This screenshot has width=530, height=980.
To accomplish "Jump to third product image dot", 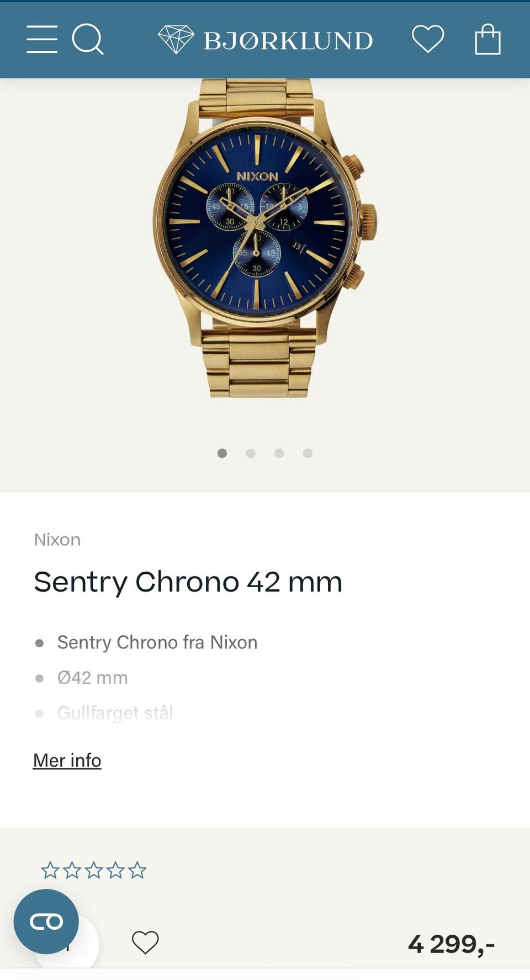I will click(279, 453).
